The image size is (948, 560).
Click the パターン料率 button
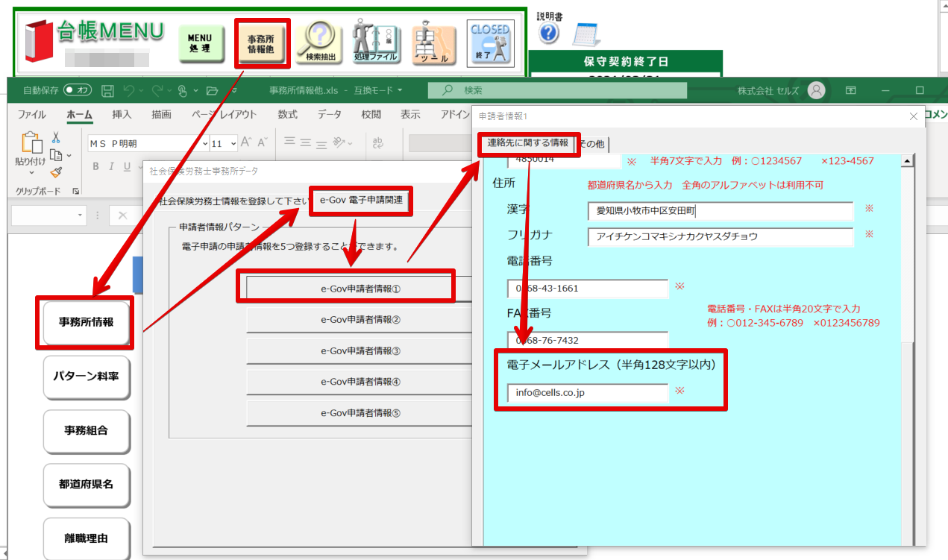tap(87, 377)
